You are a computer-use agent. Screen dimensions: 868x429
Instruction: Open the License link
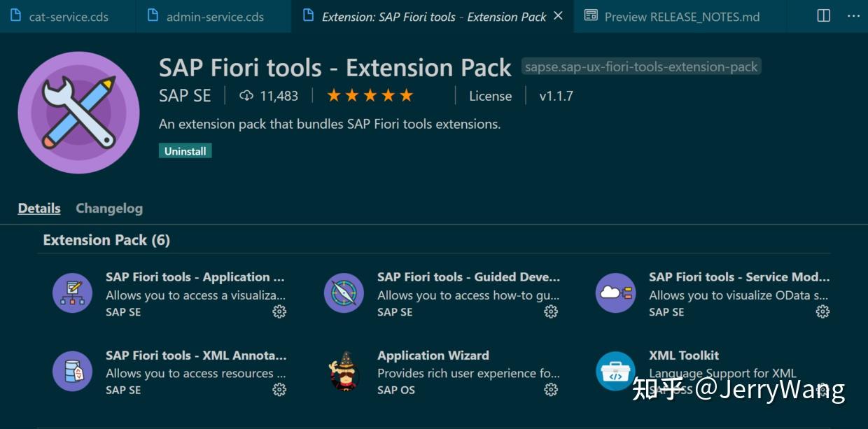pyautogui.click(x=490, y=96)
